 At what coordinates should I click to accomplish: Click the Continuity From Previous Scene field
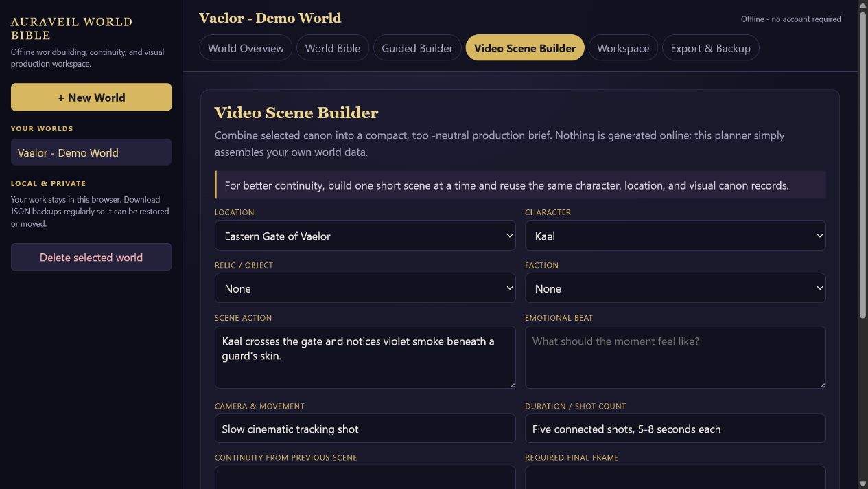[365, 477]
